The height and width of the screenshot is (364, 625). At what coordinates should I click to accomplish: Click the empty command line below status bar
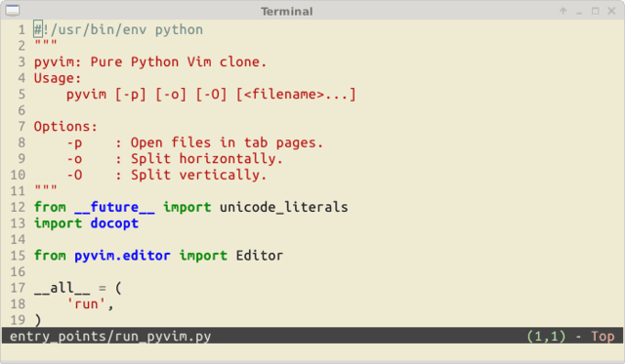click(x=312, y=352)
